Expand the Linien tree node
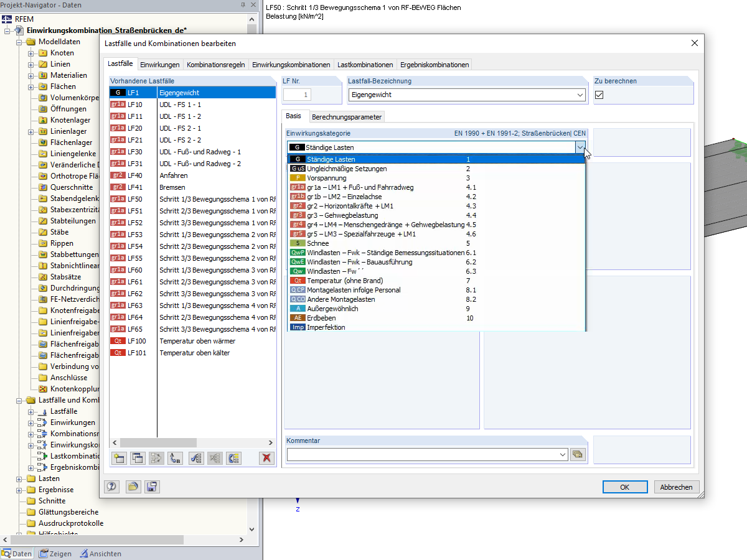Viewport: 747px width, 560px height. (x=31, y=64)
